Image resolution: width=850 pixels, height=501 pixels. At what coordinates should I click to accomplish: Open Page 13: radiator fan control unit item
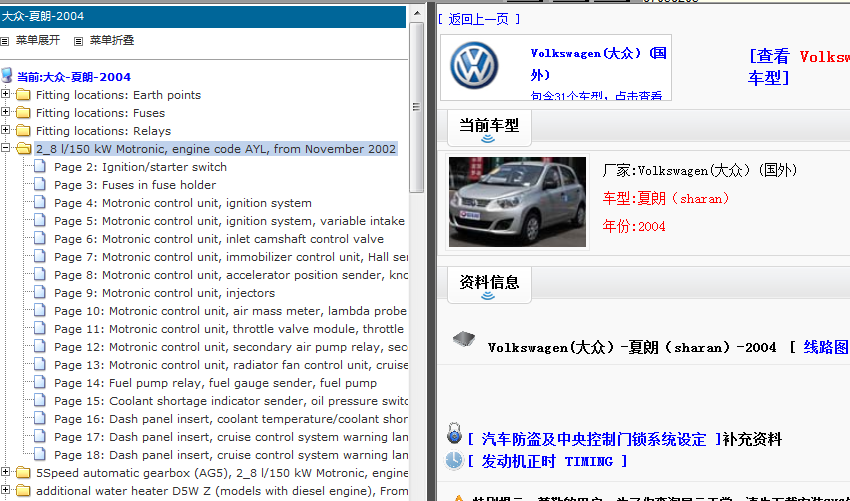tap(231, 365)
